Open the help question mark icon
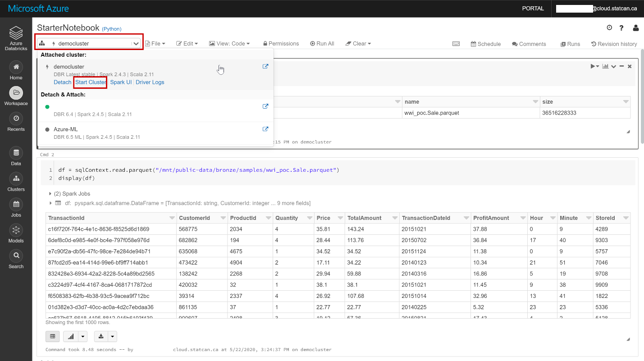This screenshot has width=644, height=361. click(621, 28)
